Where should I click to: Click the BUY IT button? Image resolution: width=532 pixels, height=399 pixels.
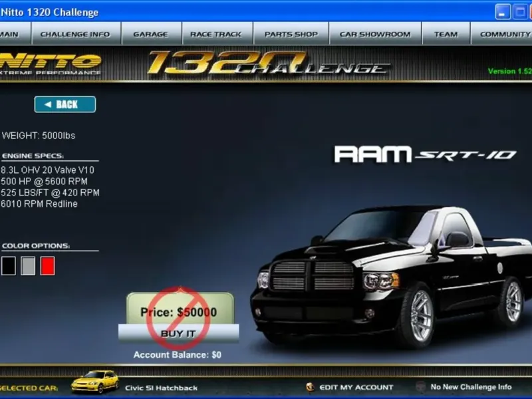(178, 334)
